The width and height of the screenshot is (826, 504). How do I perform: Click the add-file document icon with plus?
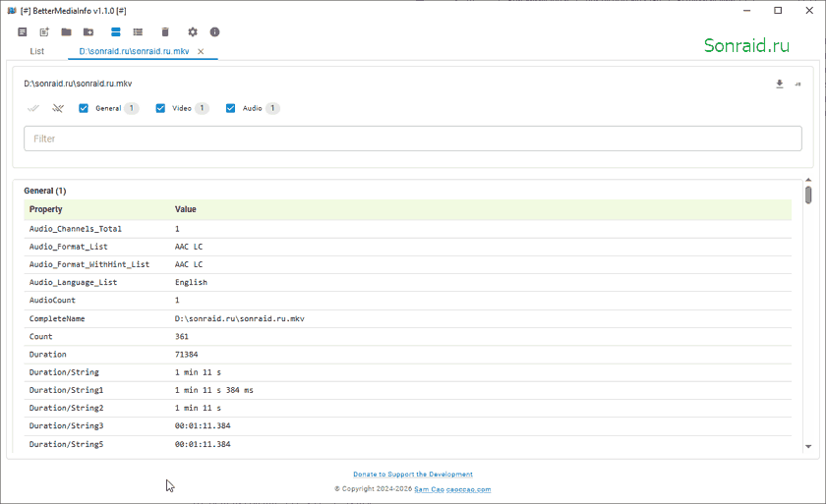44,32
